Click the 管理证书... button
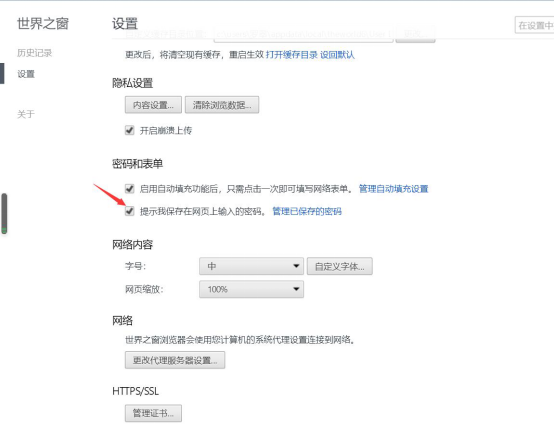 (x=153, y=413)
